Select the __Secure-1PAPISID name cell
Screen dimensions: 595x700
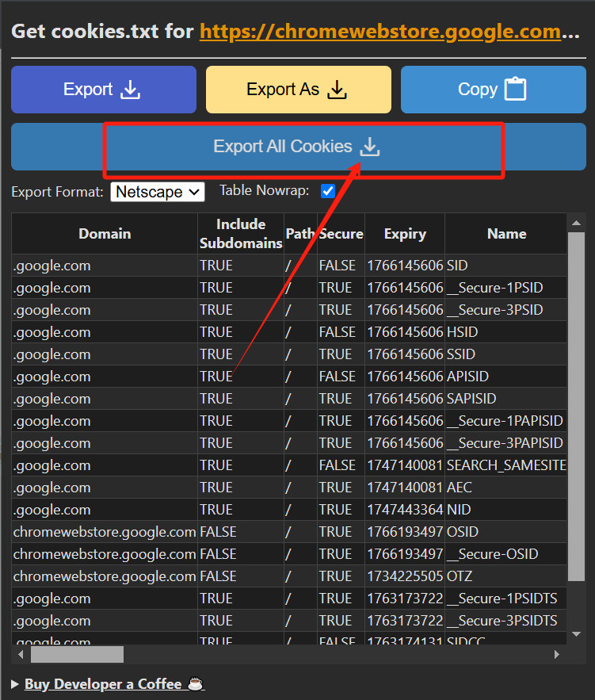(x=506, y=421)
